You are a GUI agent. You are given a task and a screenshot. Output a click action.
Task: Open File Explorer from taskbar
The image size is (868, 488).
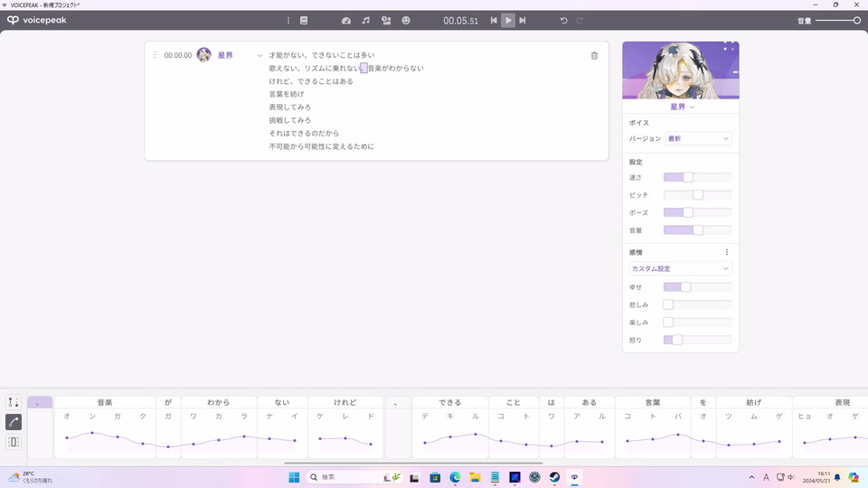pyautogui.click(x=475, y=477)
